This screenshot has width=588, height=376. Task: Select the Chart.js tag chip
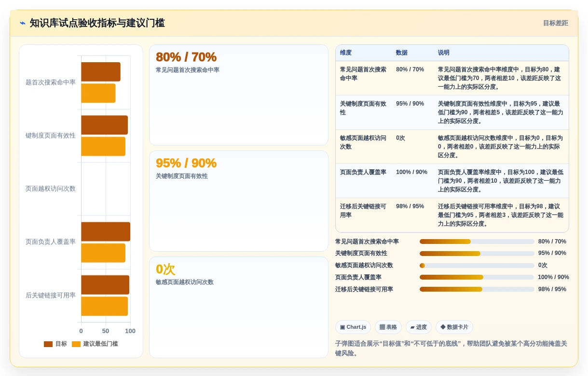point(353,327)
